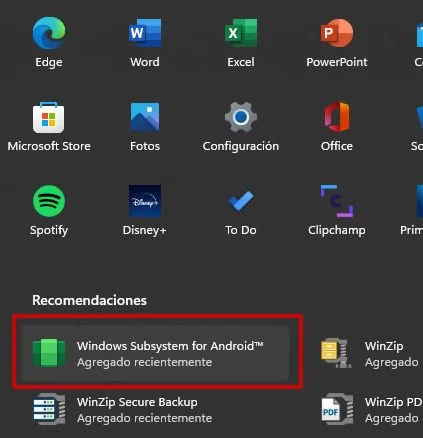Click the Recomendaciones heading

point(89,300)
